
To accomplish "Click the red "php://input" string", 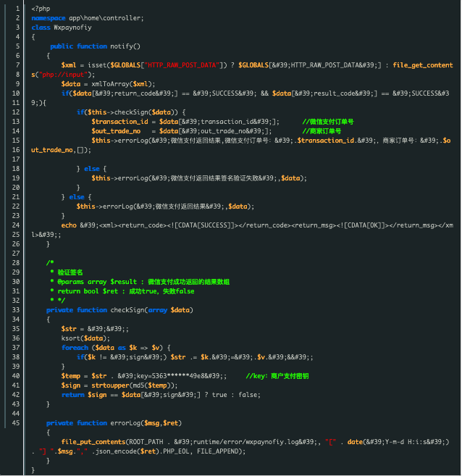I will click(x=65, y=75).
